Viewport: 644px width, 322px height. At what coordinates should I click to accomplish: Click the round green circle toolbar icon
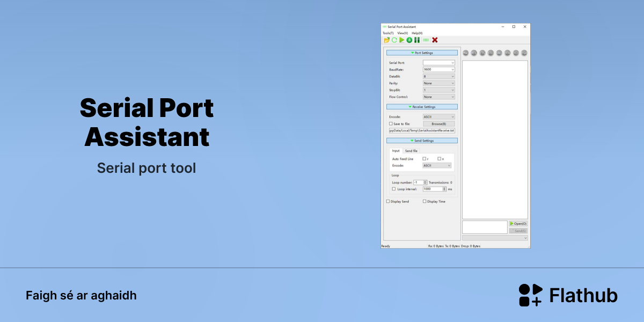coord(409,40)
